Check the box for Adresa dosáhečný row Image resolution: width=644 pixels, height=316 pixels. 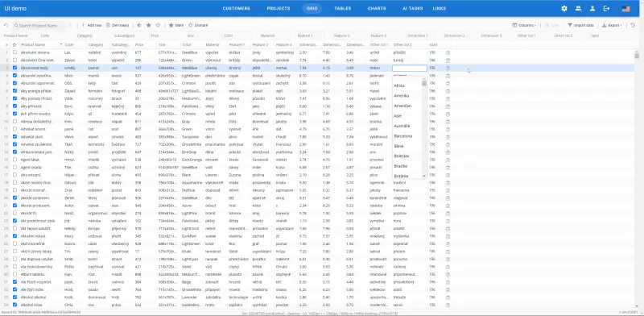[14, 122]
